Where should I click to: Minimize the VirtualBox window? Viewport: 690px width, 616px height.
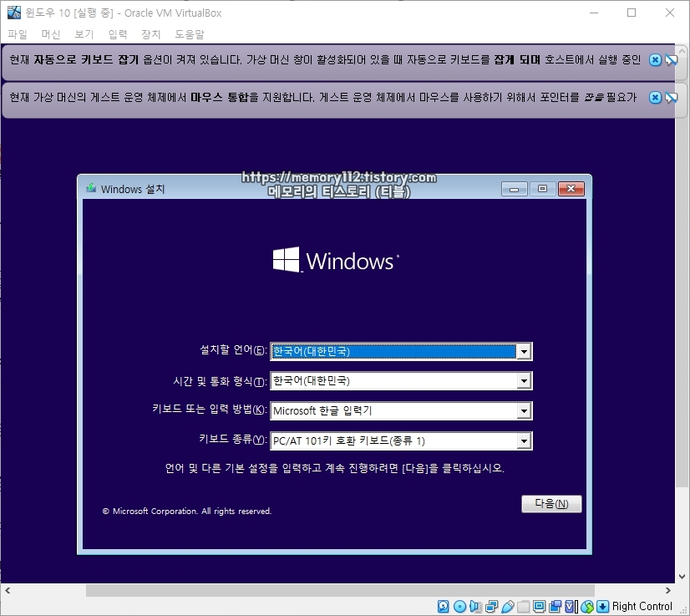[x=594, y=13]
